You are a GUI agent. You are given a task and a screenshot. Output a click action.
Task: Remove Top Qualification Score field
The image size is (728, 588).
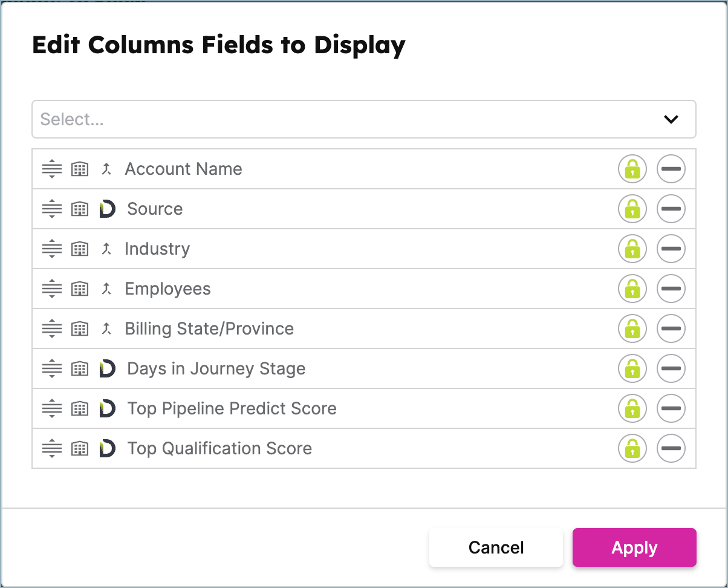tap(671, 448)
